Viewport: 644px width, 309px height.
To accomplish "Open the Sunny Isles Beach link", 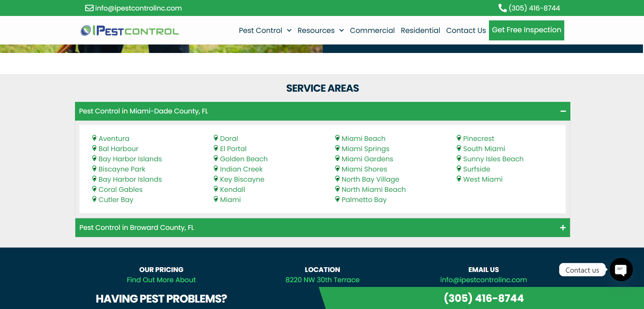I will pyautogui.click(x=493, y=159).
